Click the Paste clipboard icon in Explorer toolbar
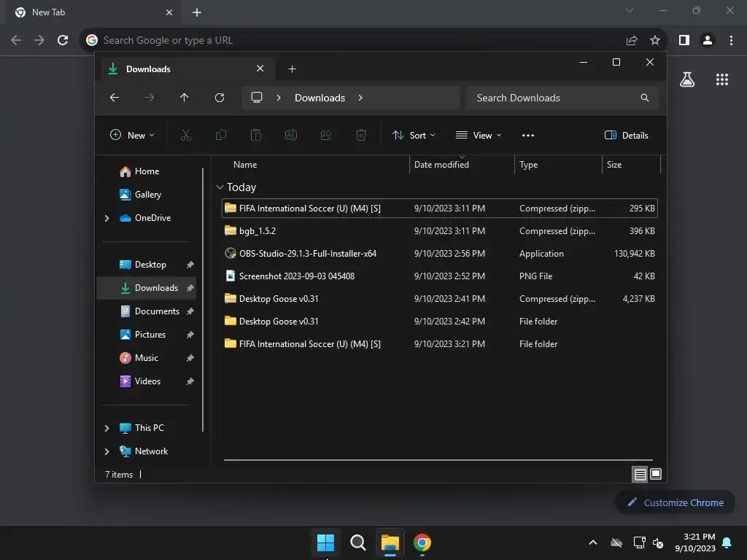This screenshot has height=560, width=747. 256,135
